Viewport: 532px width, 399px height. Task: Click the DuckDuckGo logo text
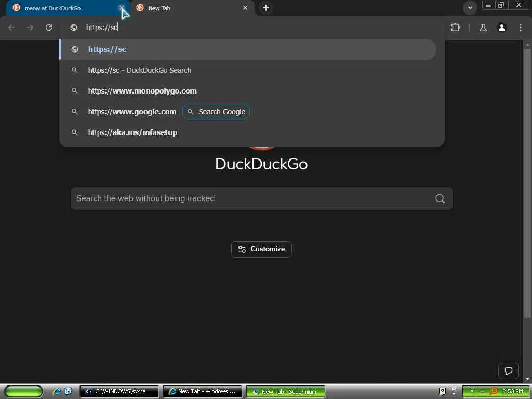262,164
